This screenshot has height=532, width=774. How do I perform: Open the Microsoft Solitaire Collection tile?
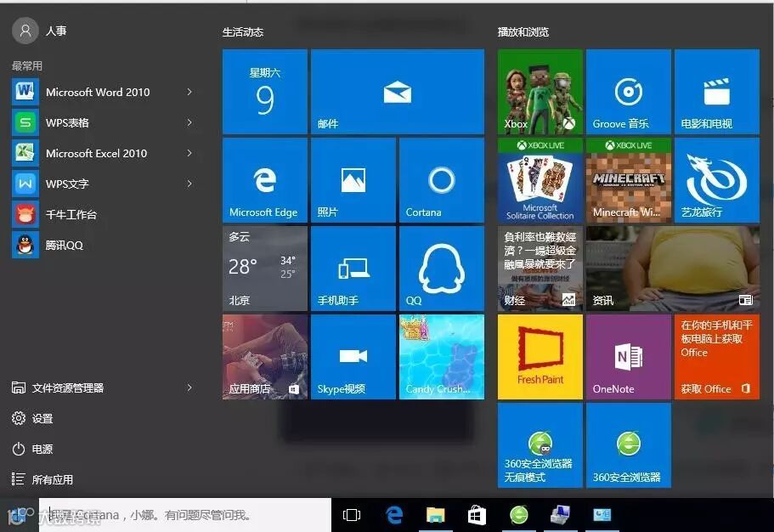click(540, 180)
